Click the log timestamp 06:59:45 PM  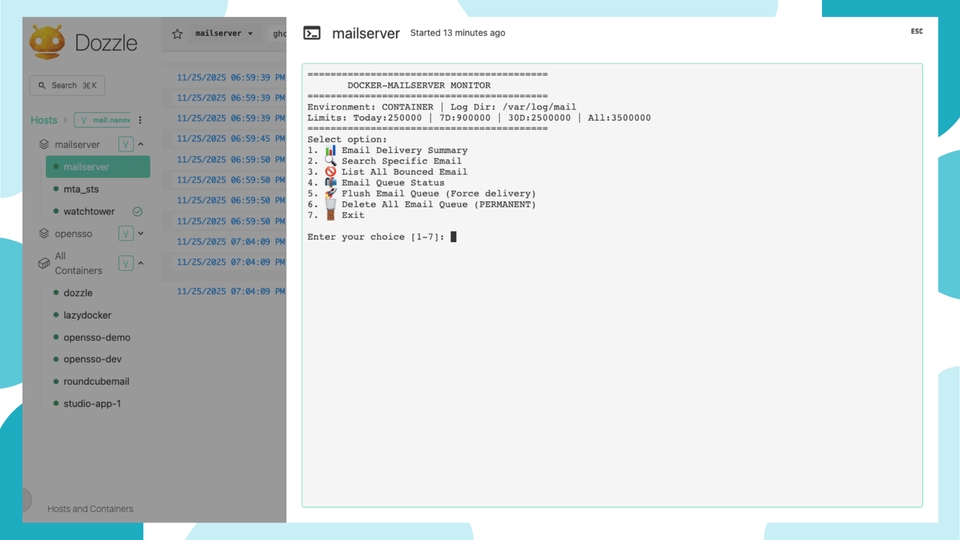coord(231,139)
